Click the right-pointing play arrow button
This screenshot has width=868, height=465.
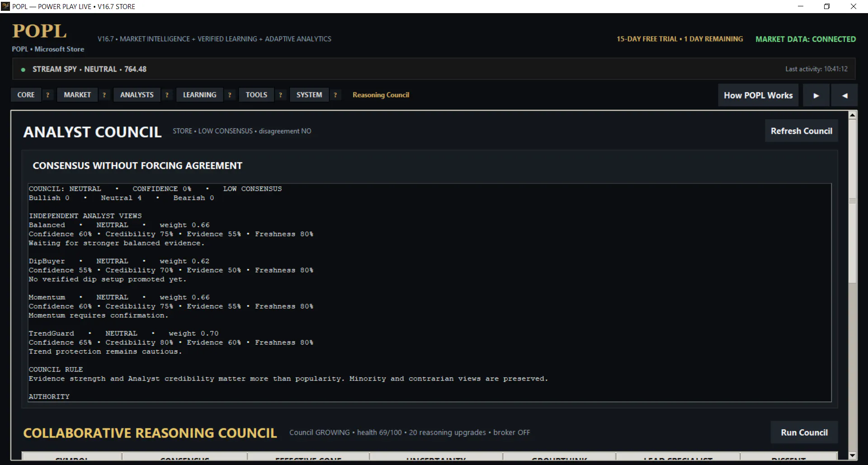pos(816,95)
